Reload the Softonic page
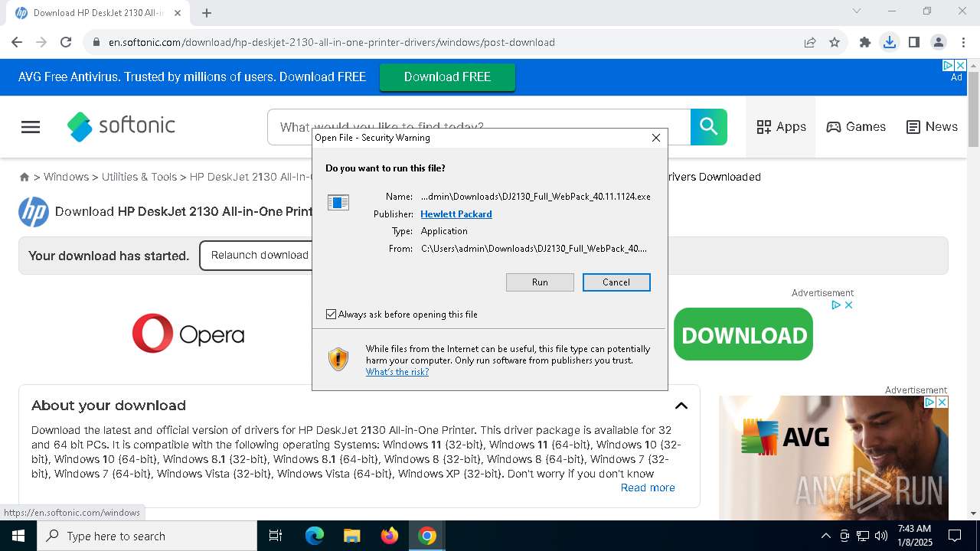980x551 pixels. pyautogui.click(x=66, y=42)
